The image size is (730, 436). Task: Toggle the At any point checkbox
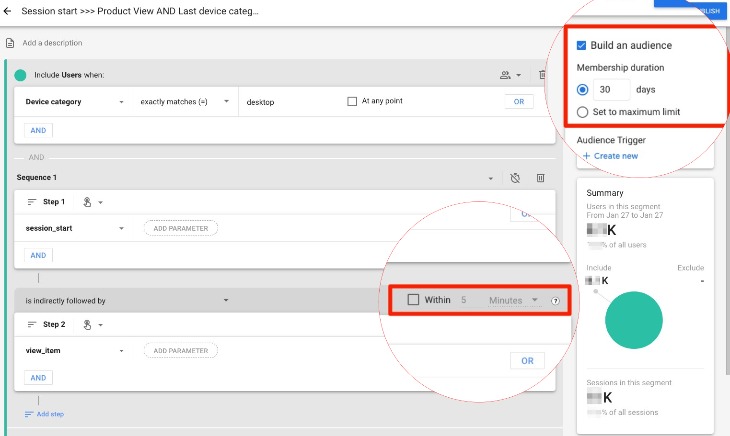pyautogui.click(x=352, y=101)
